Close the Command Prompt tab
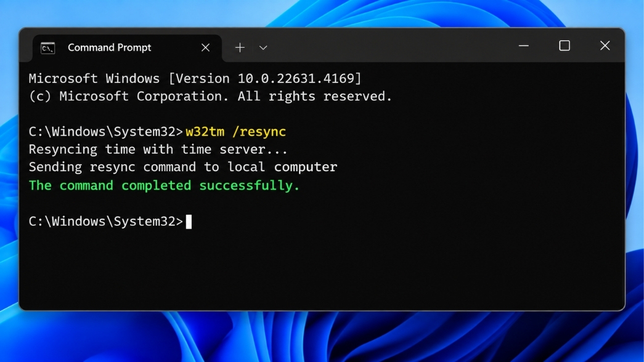Viewport: 644px width, 362px height. click(x=205, y=47)
